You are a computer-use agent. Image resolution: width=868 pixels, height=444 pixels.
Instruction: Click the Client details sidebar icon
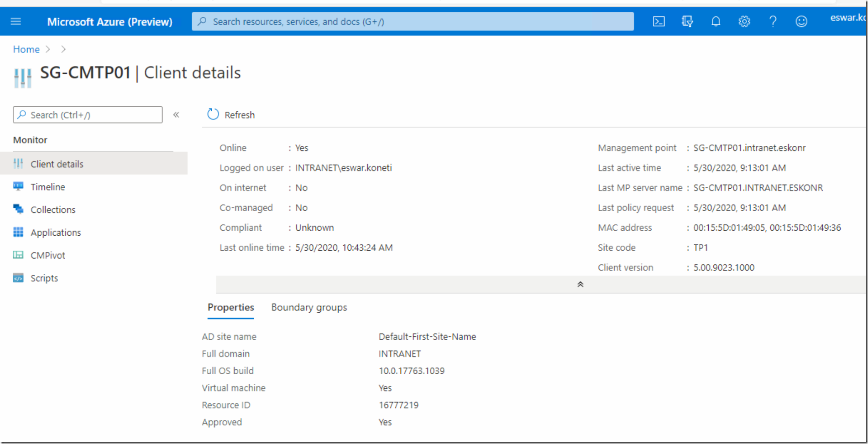point(18,164)
